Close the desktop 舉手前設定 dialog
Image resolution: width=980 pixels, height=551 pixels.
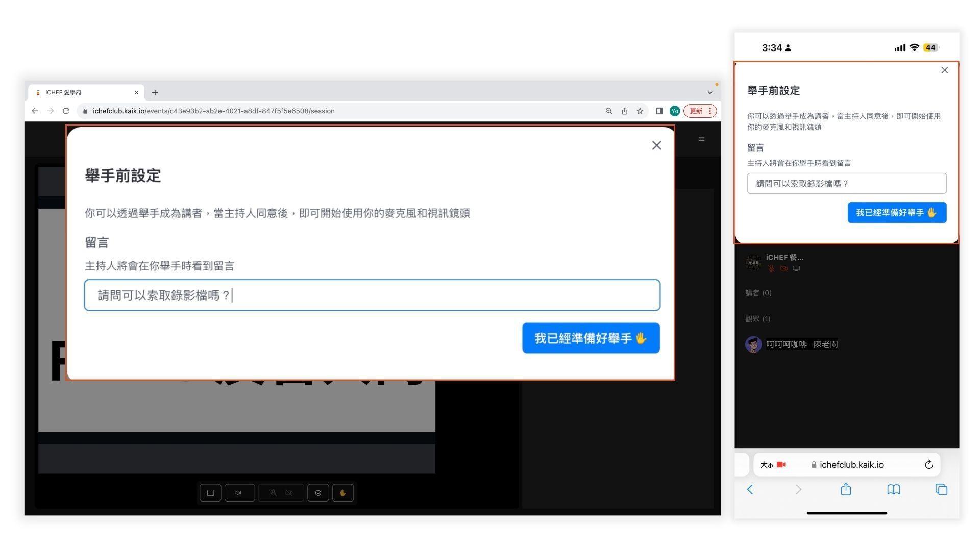(656, 146)
